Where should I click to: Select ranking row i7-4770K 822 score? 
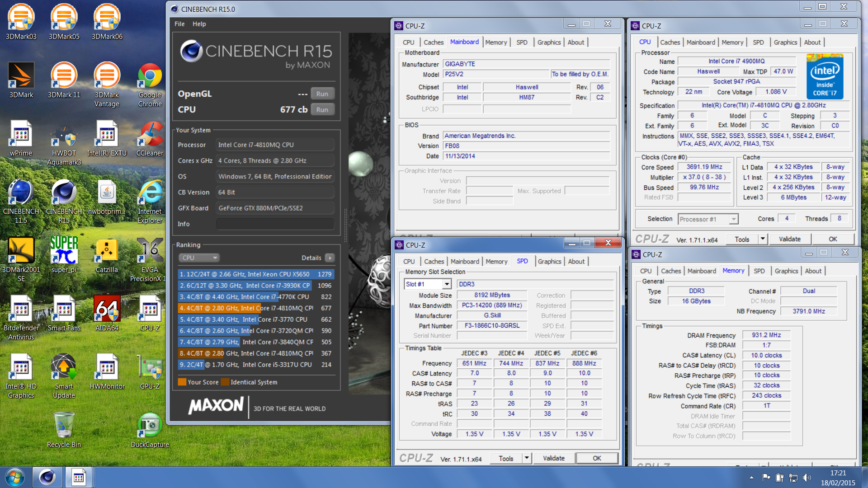tap(256, 296)
